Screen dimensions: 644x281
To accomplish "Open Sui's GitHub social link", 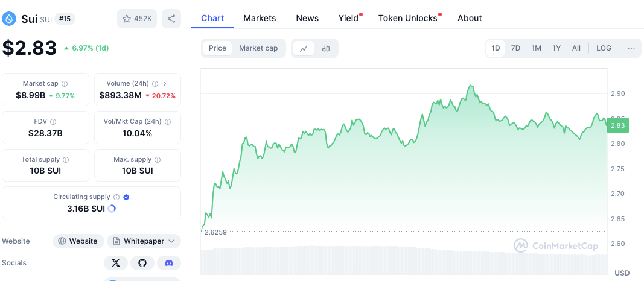I will (142, 263).
